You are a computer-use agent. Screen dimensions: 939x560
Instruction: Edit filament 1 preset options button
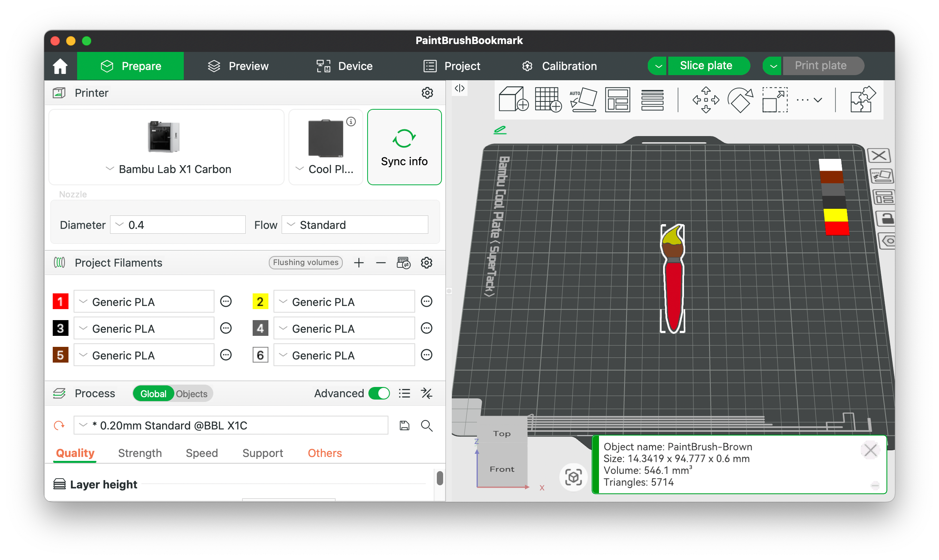(226, 302)
